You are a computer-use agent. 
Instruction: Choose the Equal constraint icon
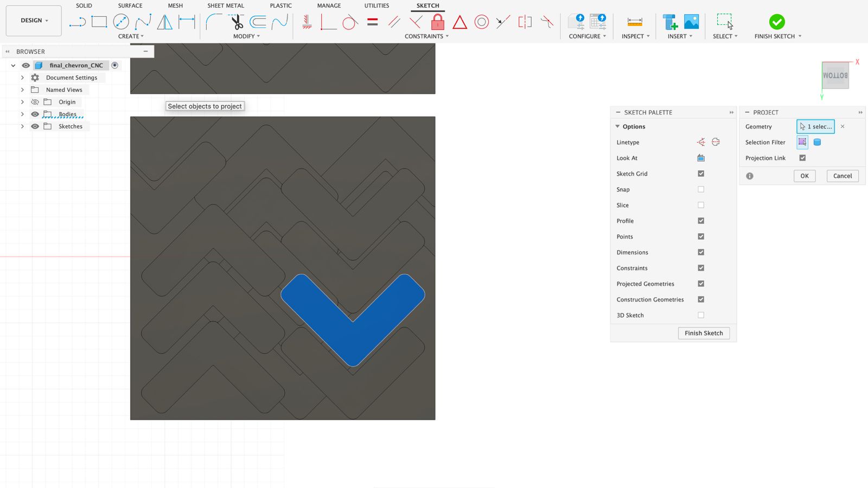point(372,22)
